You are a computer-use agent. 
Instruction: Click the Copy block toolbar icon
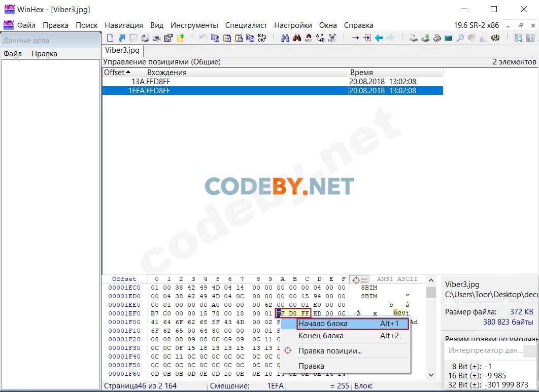(x=215, y=38)
